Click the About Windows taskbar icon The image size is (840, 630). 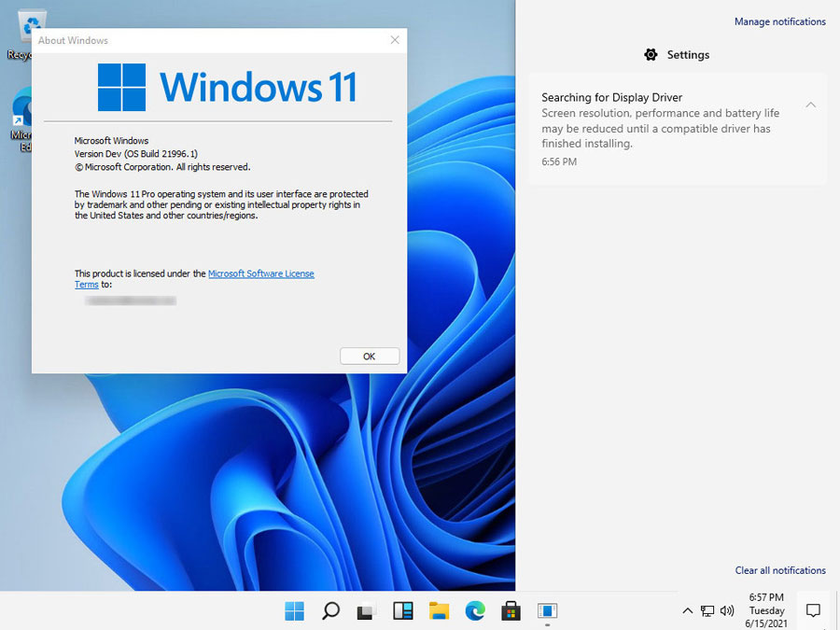point(547,611)
